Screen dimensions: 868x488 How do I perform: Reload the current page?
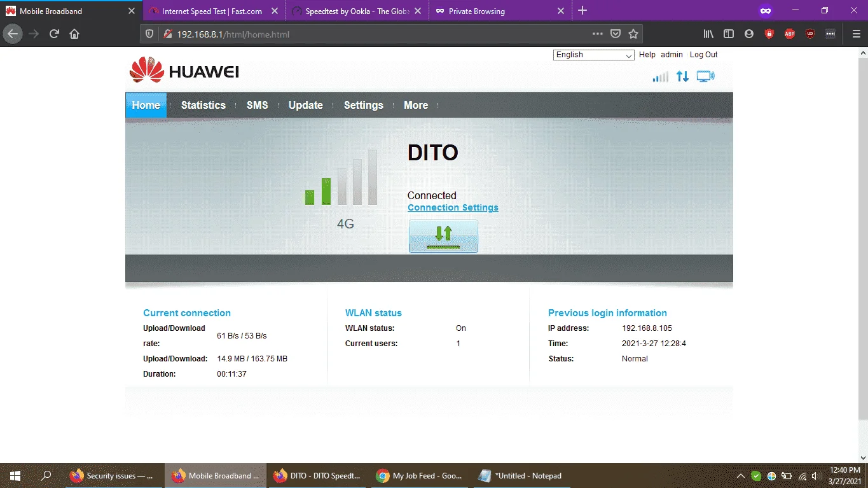point(54,34)
